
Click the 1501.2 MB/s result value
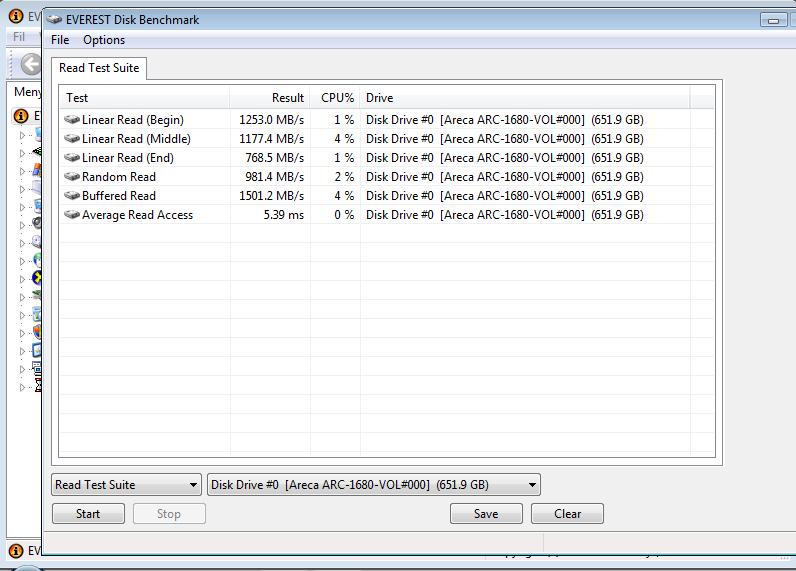272,195
